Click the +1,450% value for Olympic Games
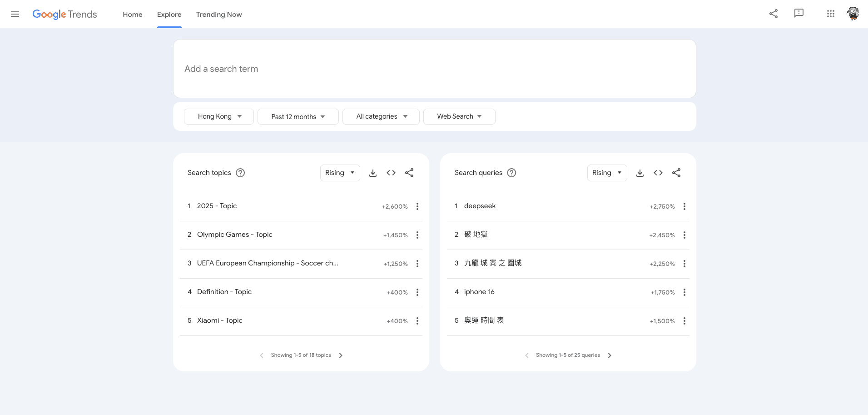 (x=396, y=235)
